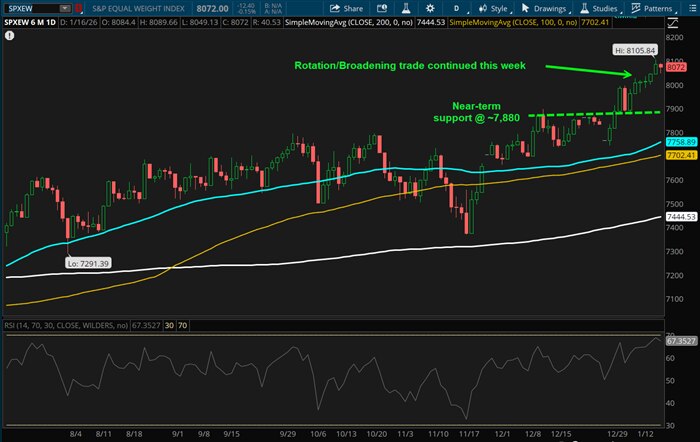This screenshot has height=442, width=700.
Task: Click the "R: 40.53" range value
Action: pyautogui.click(x=267, y=22)
